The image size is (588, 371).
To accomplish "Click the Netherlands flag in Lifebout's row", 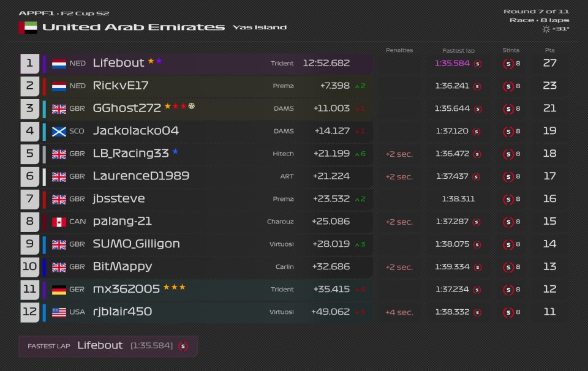I will coord(59,64).
